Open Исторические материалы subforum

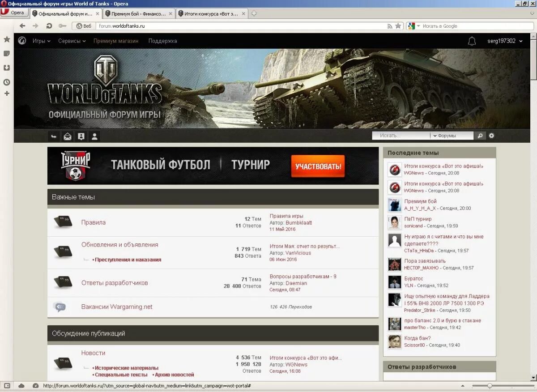coord(127,368)
